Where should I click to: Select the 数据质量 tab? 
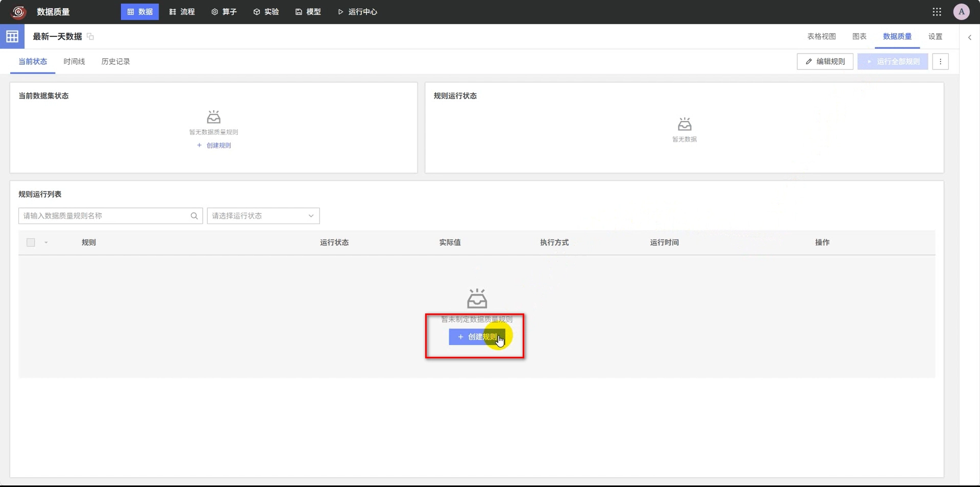(897, 36)
